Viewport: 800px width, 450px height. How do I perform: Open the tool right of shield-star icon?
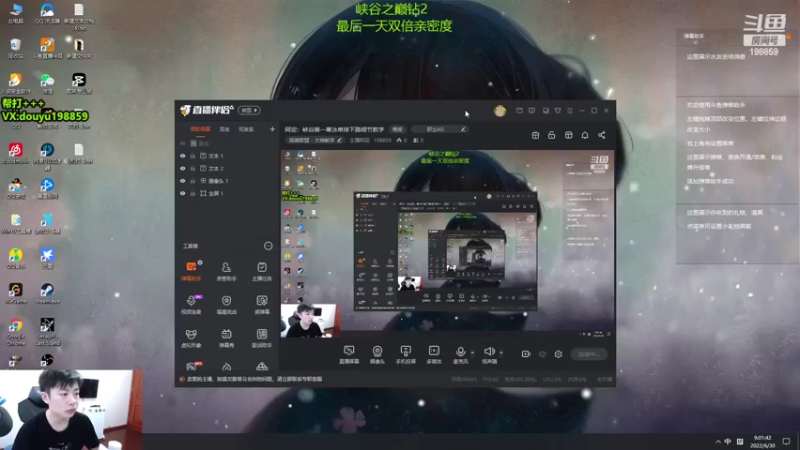(x=262, y=304)
